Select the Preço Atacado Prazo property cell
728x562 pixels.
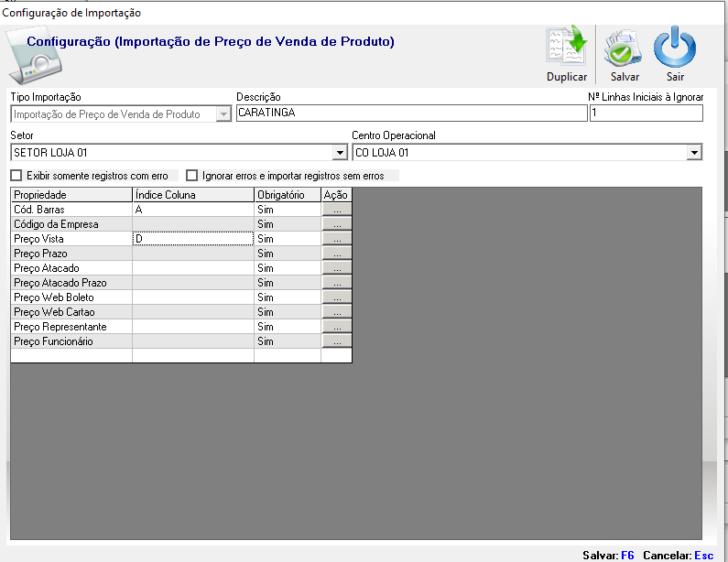71,282
